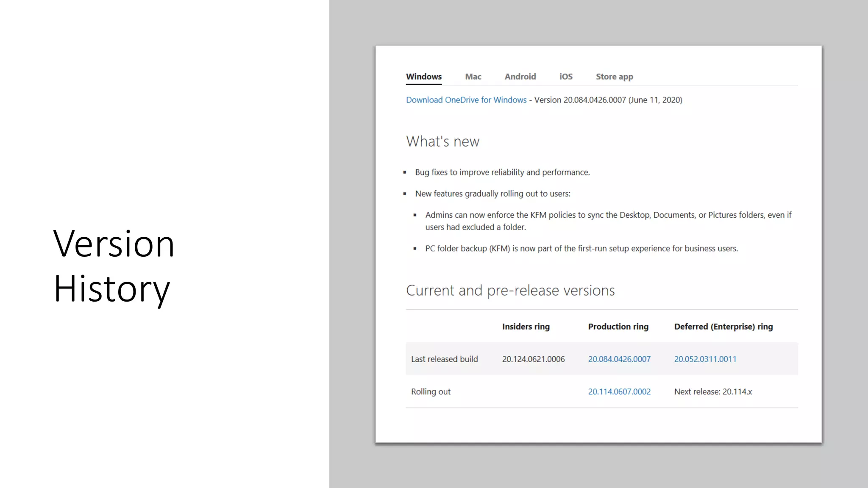Click Download OneDrive for Windows link
The height and width of the screenshot is (488, 868).
coord(466,100)
